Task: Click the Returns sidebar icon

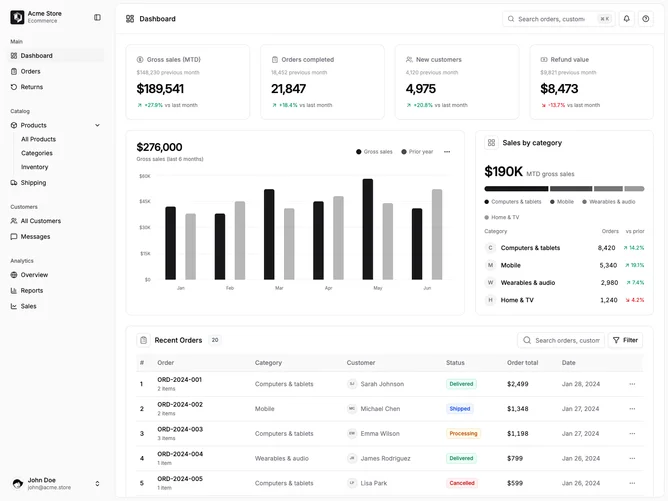Action: 14,87
